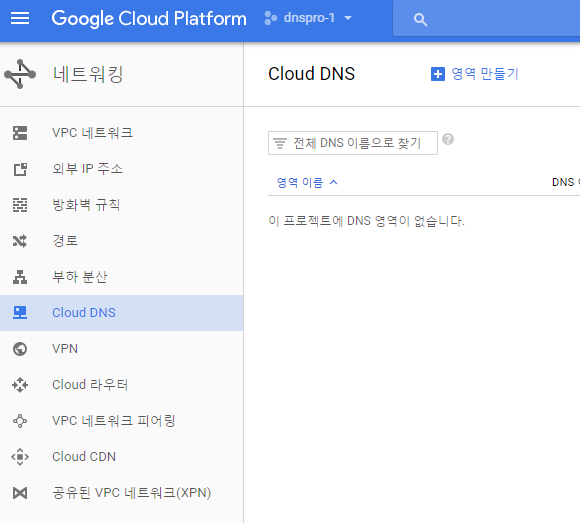
Task: Go to VPC 네트워크 피어링
Action: point(121,421)
